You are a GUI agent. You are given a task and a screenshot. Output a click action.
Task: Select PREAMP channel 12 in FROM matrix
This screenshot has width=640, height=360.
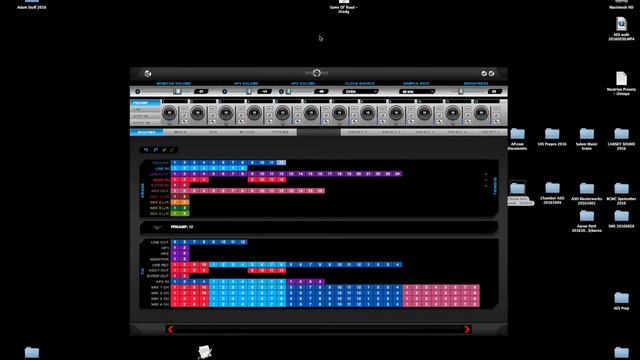281,162
